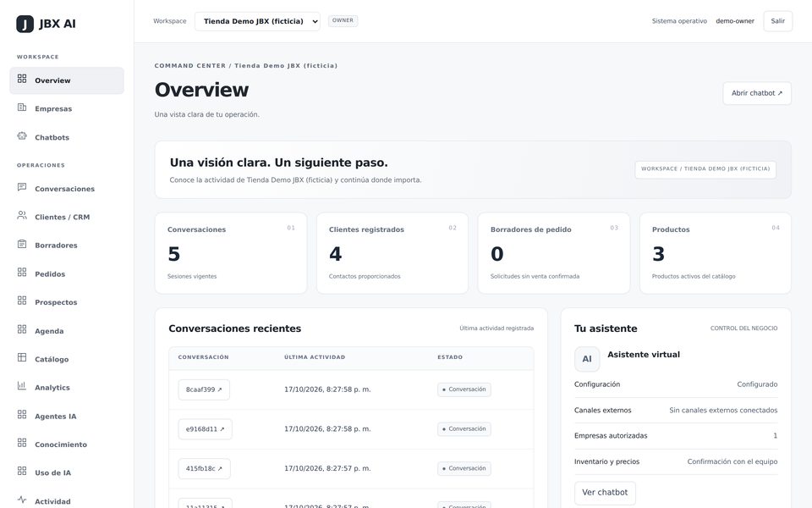The height and width of the screenshot is (508, 812).
Task: Click the WORKSPACE / TIENDA DEMO JBX badge
Action: 705,169
